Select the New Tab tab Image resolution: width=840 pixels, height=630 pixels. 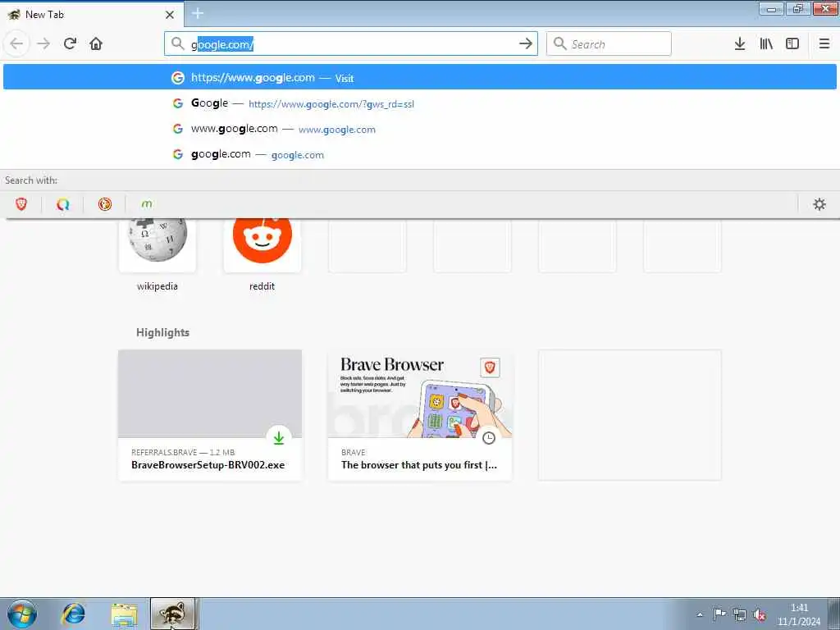(92, 15)
